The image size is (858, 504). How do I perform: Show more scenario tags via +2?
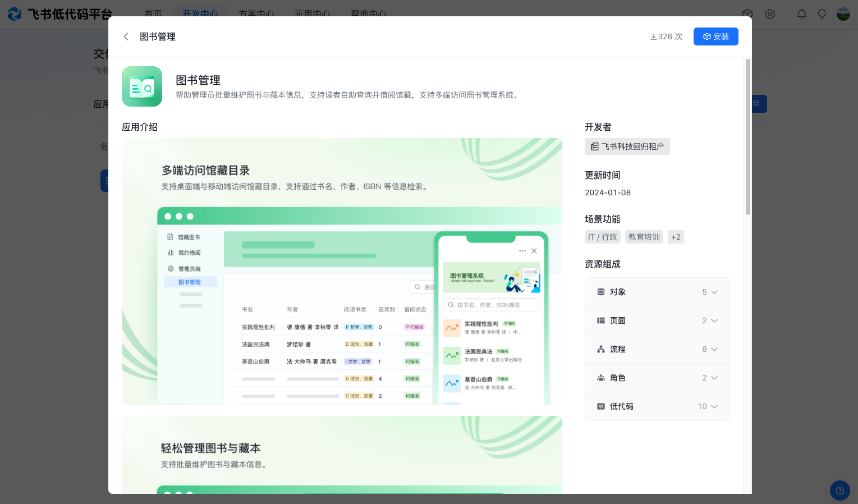(x=676, y=237)
